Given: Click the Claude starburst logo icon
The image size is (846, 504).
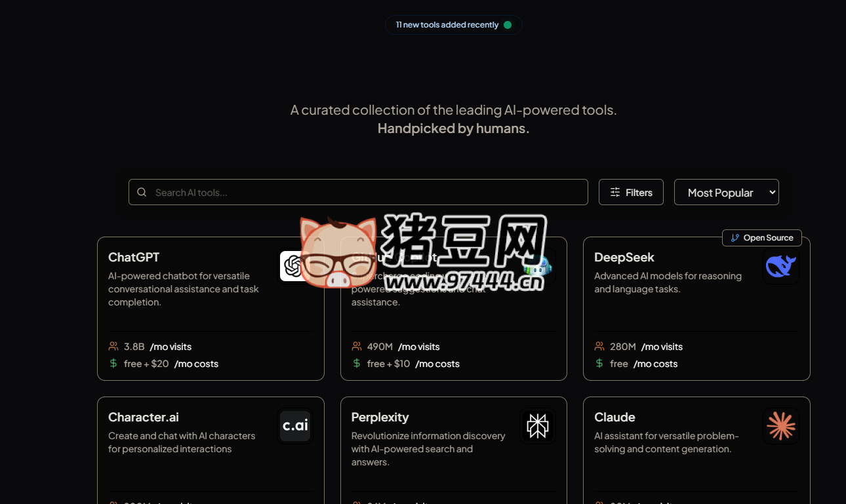Looking at the screenshot, I should 780,426.
